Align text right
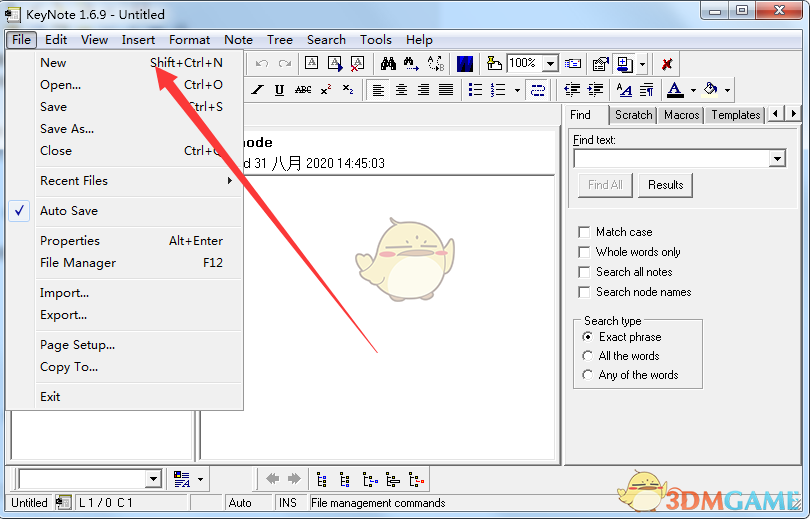Screen dimensions: 810x519 click(x=424, y=90)
